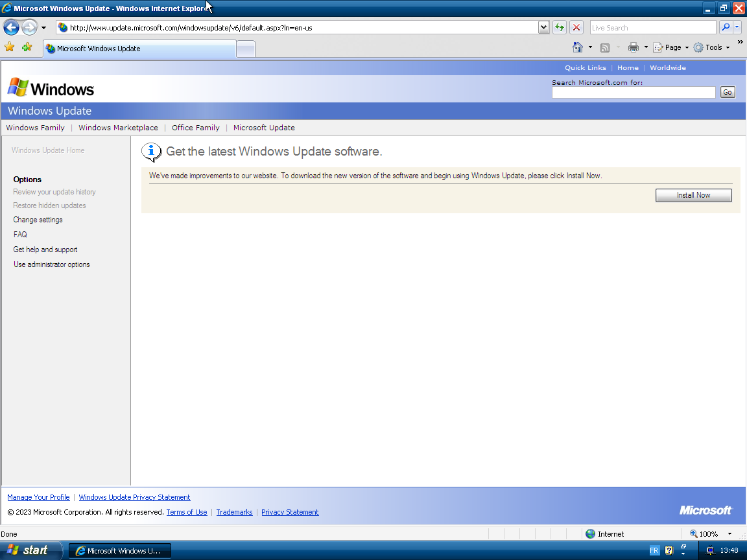747x560 pixels.
Task: Click Windows Update Home in sidebar
Action: 48,150
